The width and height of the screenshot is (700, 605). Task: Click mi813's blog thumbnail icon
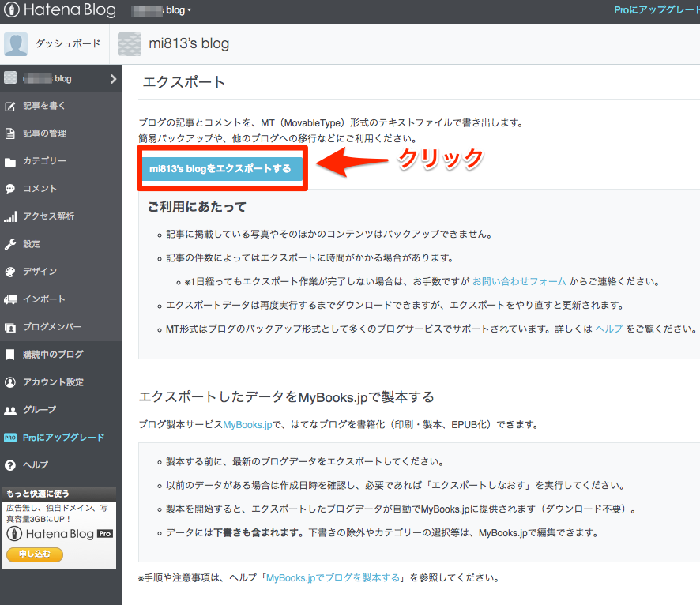pos(130,43)
